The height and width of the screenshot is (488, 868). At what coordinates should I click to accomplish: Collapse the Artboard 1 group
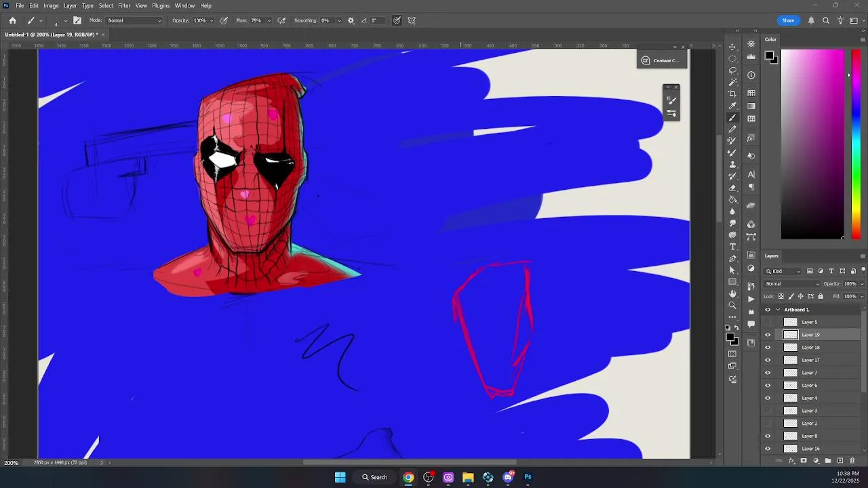(x=778, y=310)
